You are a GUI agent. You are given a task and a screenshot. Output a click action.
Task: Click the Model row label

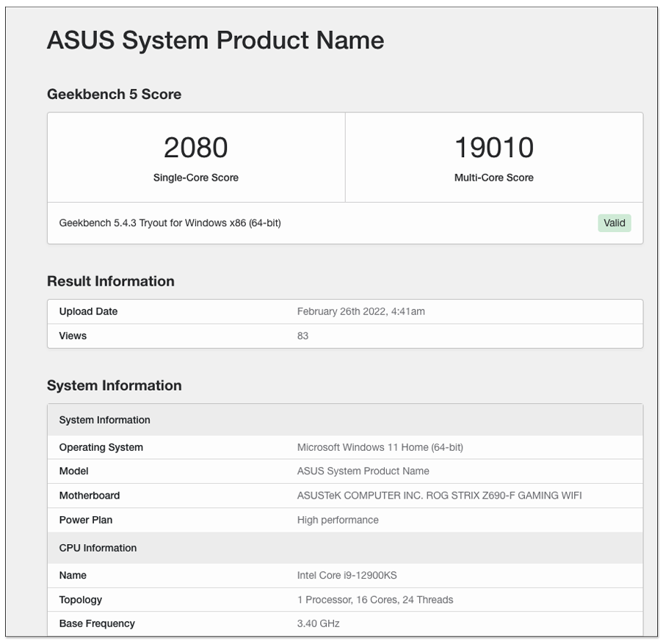tap(73, 471)
